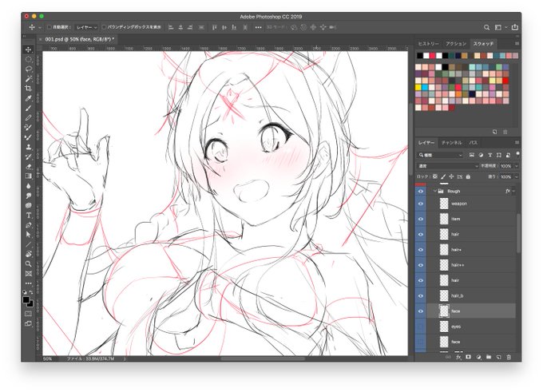Select the Type tool

[29, 215]
